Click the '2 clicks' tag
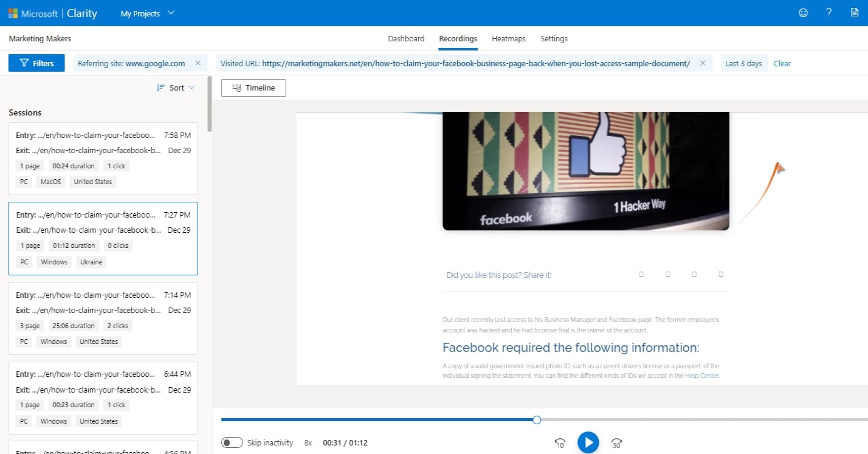Viewport: 868px width, 454px height. (x=117, y=326)
